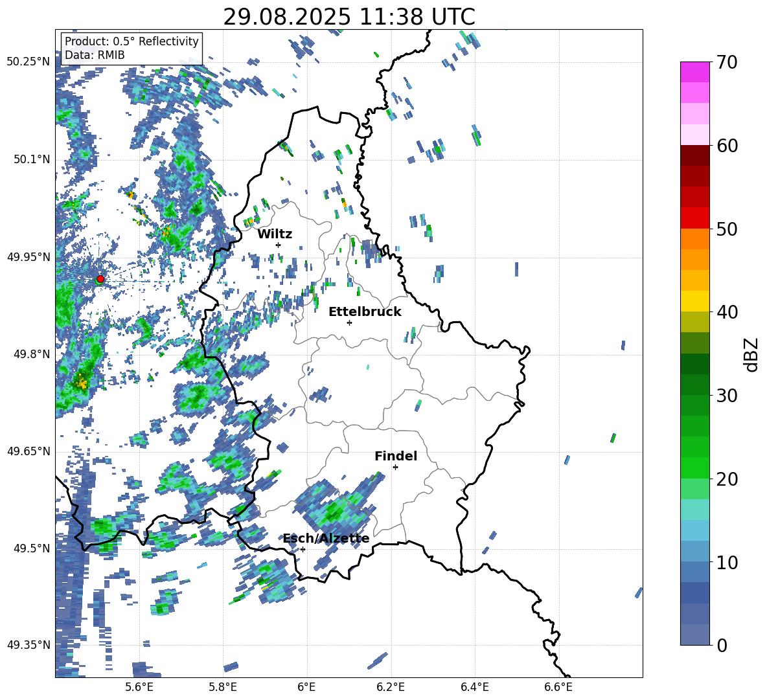
Task: Click the 70 tick on the colorbar
Action: pyautogui.click(x=727, y=63)
